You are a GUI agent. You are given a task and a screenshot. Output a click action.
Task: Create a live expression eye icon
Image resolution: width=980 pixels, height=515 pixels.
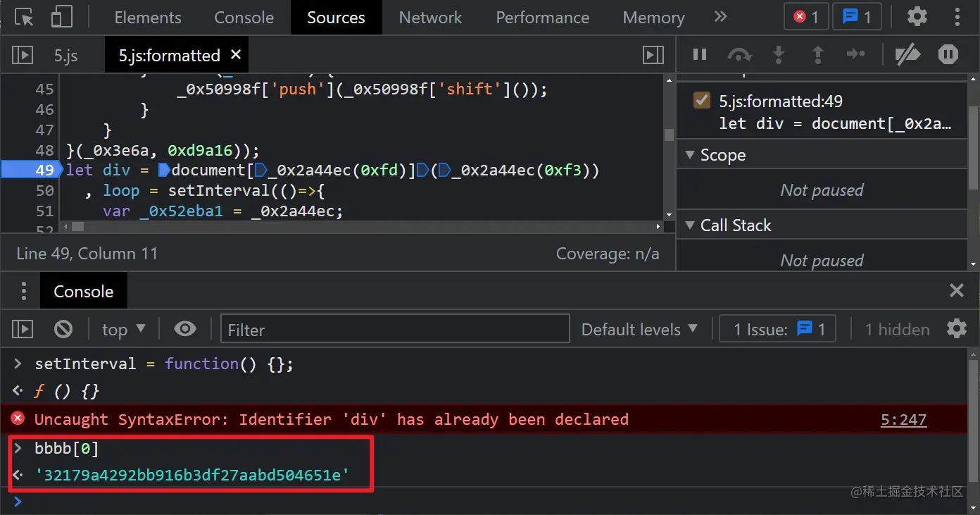pos(185,329)
